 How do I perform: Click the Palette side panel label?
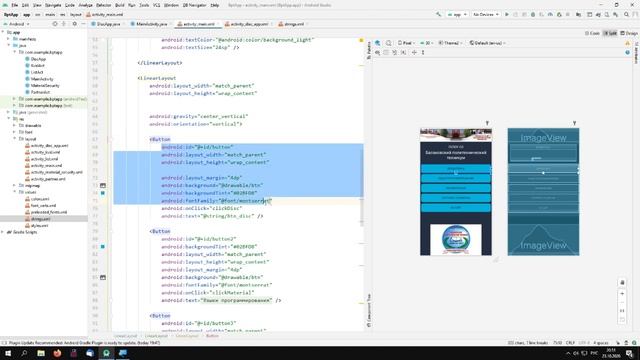coord(369,50)
